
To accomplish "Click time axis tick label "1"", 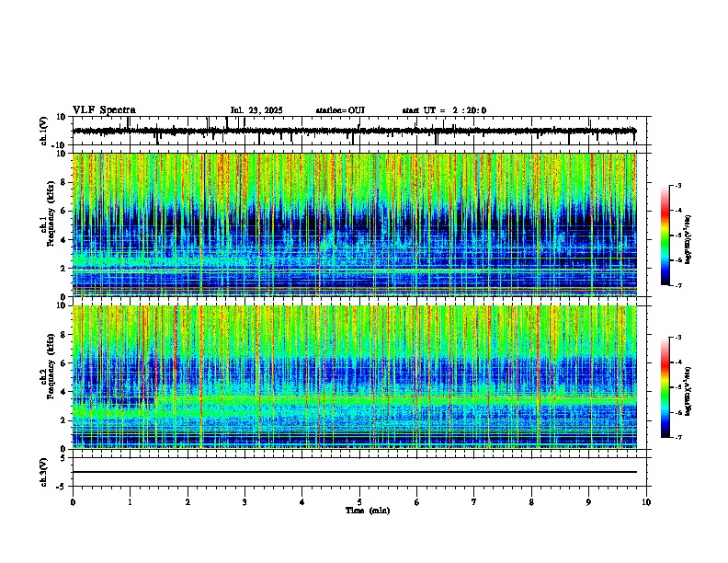I will [130, 502].
